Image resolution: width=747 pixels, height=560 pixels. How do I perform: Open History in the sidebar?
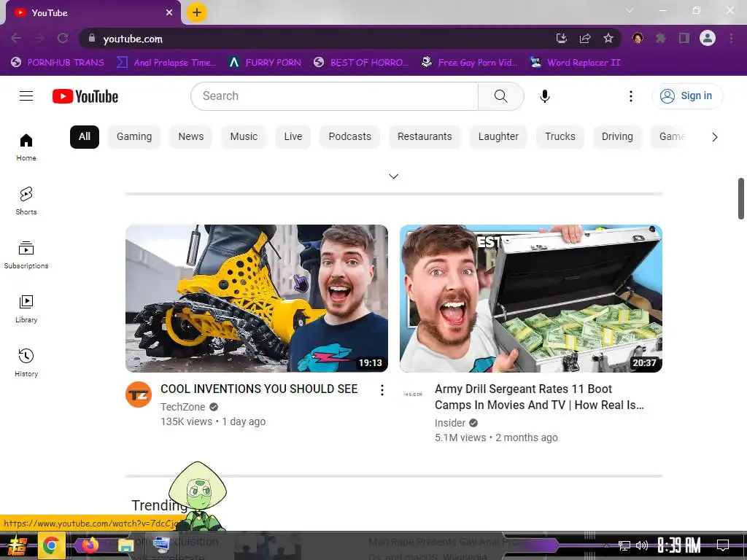point(26,363)
